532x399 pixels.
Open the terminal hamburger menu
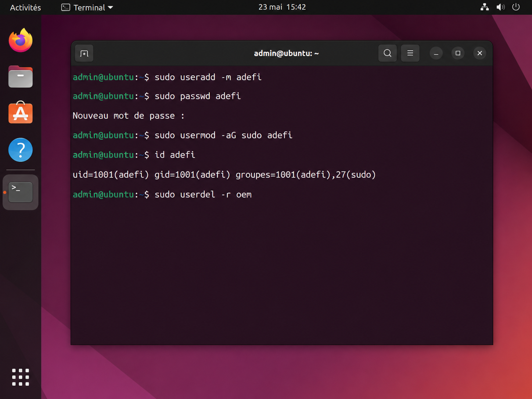410,53
